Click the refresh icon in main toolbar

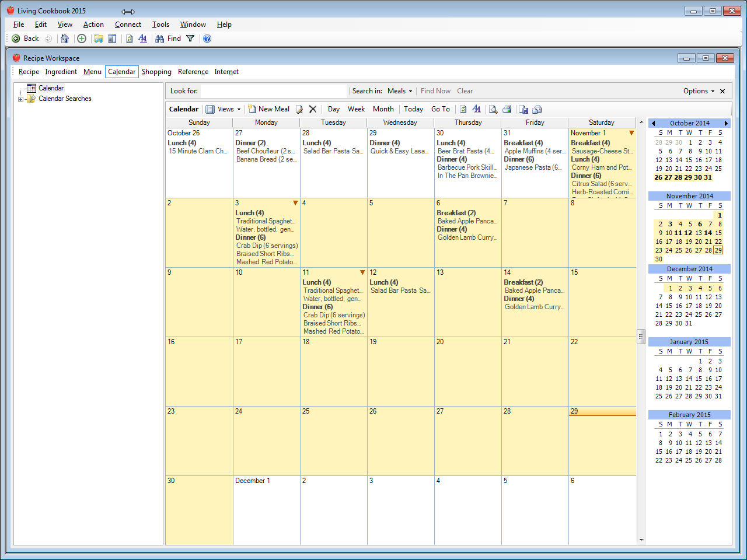pyautogui.click(x=129, y=38)
